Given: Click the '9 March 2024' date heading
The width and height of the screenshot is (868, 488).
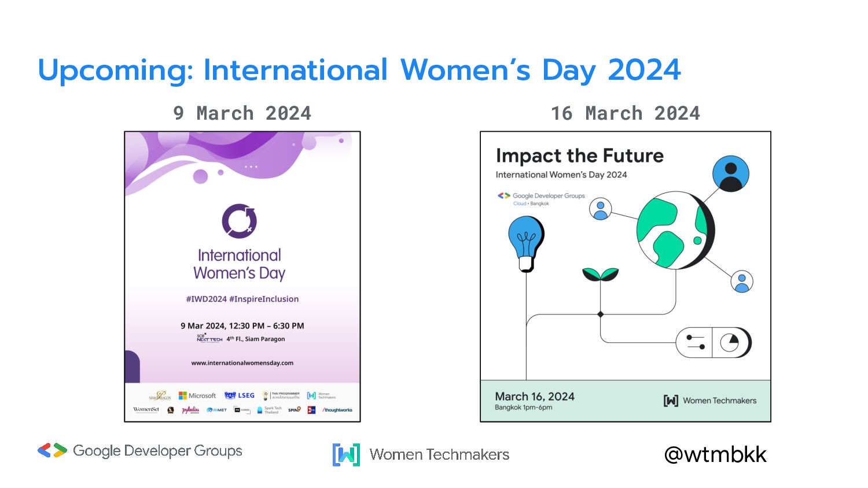Looking at the screenshot, I should click(x=242, y=113).
